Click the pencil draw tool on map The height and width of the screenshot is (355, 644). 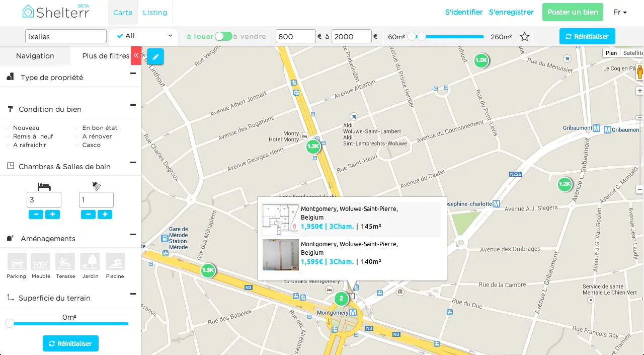click(x=155, y=57)
